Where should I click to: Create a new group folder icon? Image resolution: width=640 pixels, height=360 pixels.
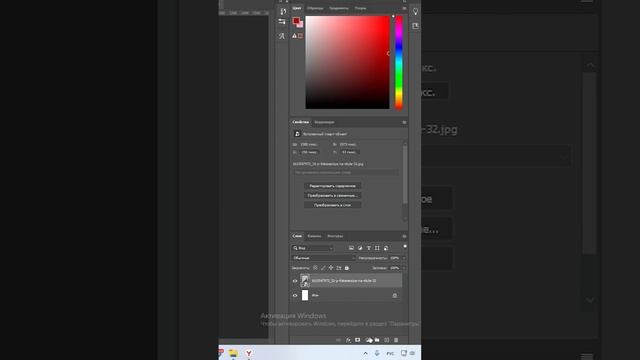[377, 340]
